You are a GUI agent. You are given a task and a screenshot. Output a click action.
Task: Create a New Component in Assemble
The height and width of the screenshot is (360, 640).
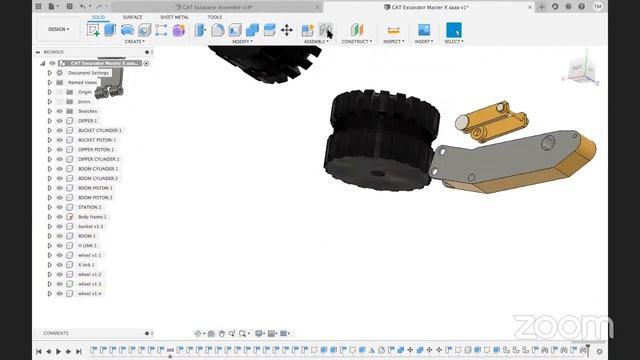tap(307, 30)
